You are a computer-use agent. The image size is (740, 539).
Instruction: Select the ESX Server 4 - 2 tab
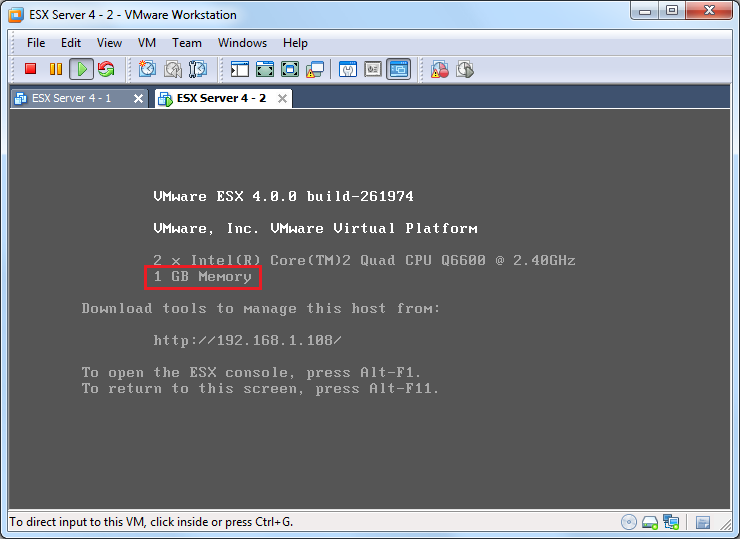coord(221,98)
